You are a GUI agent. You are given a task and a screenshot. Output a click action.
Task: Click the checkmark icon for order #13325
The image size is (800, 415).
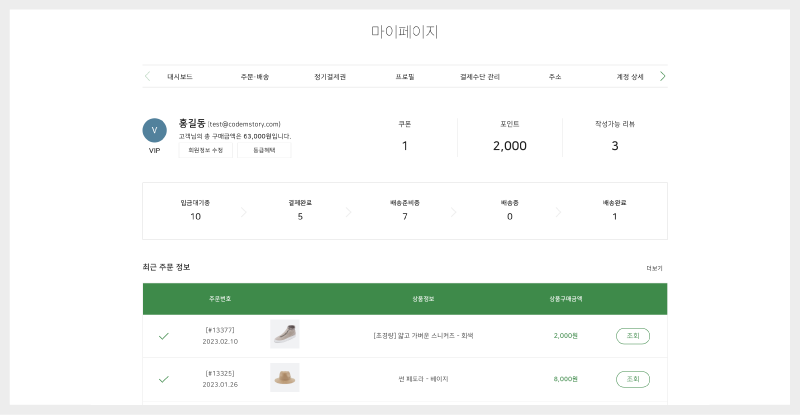[x=164, y=379]
